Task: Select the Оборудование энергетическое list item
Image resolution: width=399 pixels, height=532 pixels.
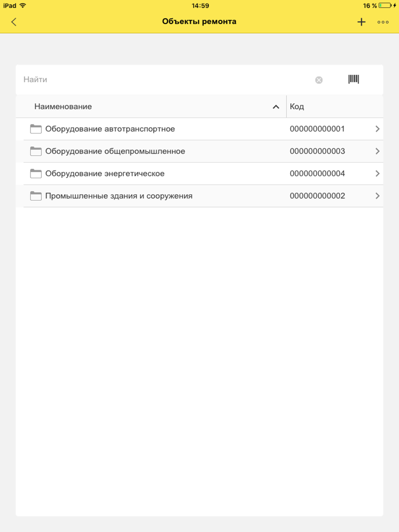Action: [105, 173]
